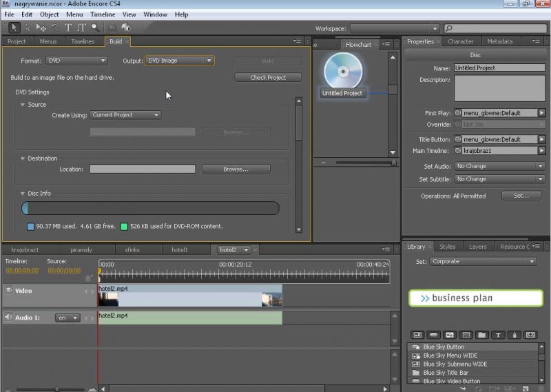Click the timeline zoom slider
551x392 pixels.
click(x=56, y=389)
